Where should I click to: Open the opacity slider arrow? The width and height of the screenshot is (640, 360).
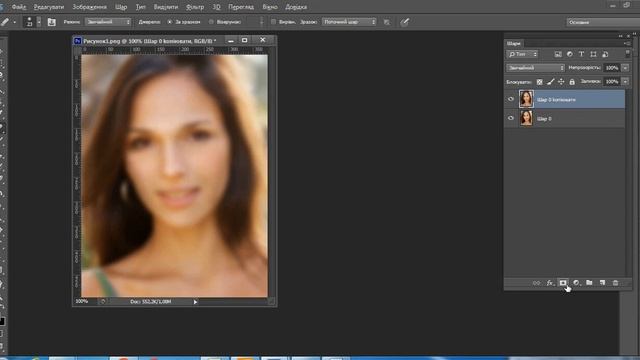pos(625,68)
